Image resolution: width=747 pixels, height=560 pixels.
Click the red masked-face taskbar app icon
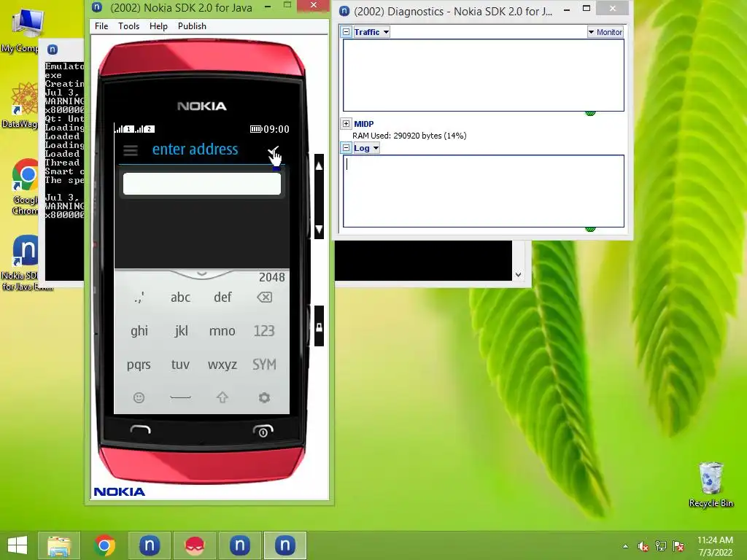(x=194, y=545)
